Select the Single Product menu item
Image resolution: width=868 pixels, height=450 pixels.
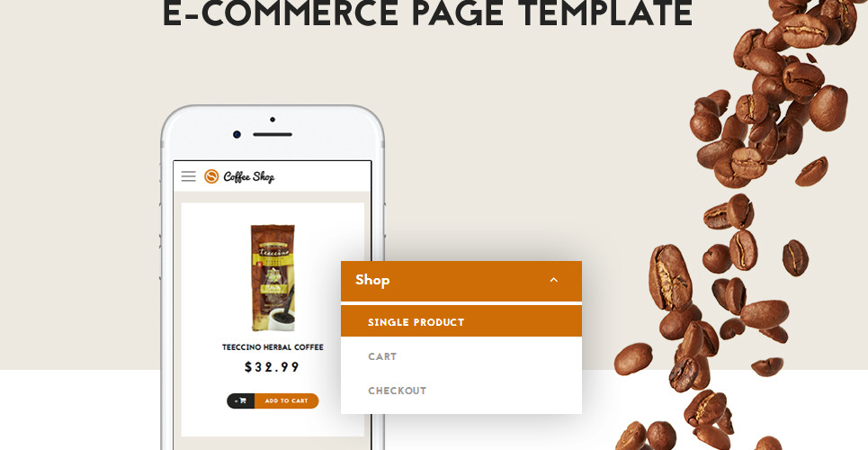click(461, 322)
